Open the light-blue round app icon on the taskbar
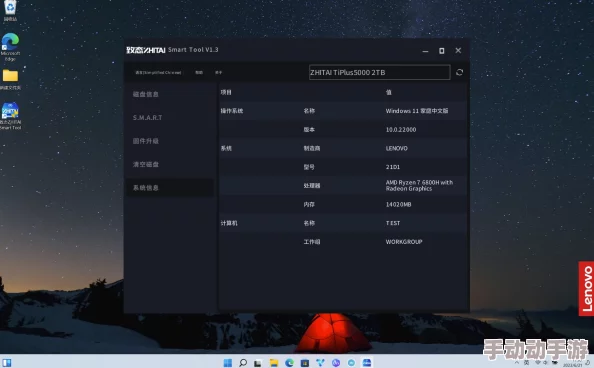 coord(351,363)
